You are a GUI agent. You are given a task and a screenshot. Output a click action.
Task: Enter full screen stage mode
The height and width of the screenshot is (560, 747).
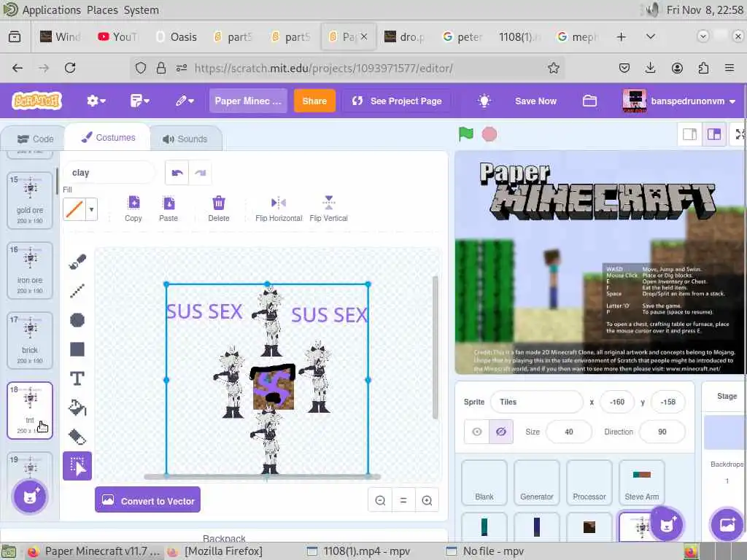pos(740,135)
